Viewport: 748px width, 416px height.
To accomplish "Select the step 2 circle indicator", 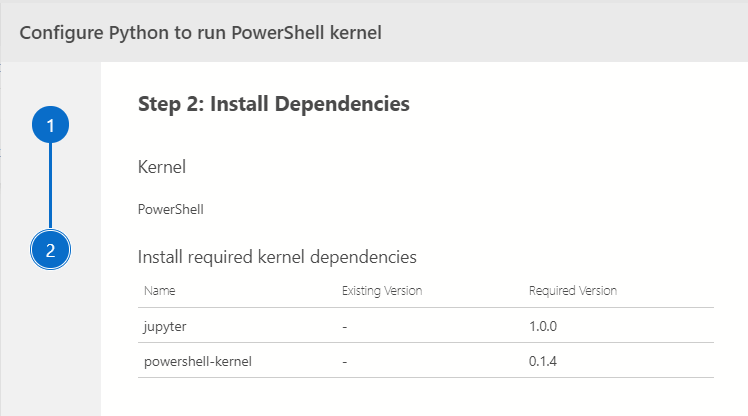I will click(x=51, y=250).
